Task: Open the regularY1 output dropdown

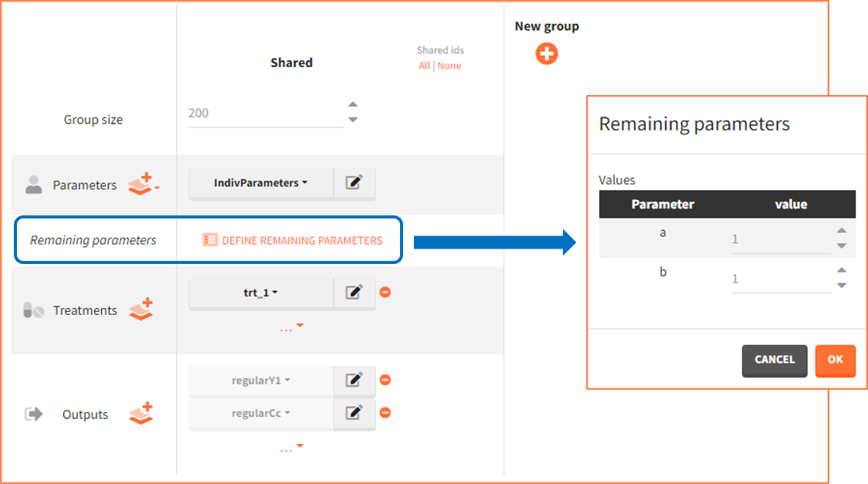Action: (261, 380)
